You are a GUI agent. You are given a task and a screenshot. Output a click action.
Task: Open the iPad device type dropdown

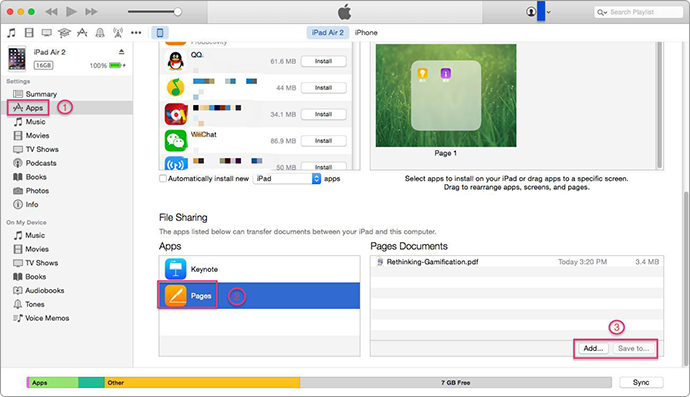(287, 178)
